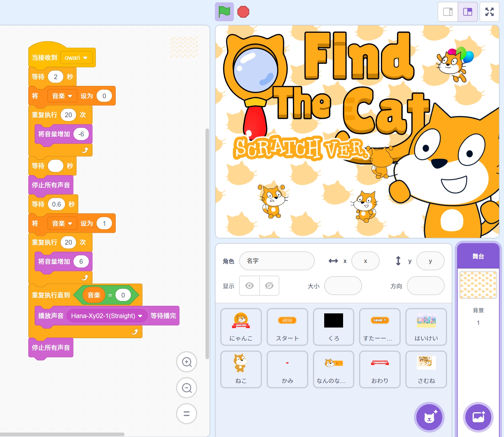This screenshot has width=504, height=437.
Task: Hide the sprite with crossed-eye icon
Action: pos(269,286)
